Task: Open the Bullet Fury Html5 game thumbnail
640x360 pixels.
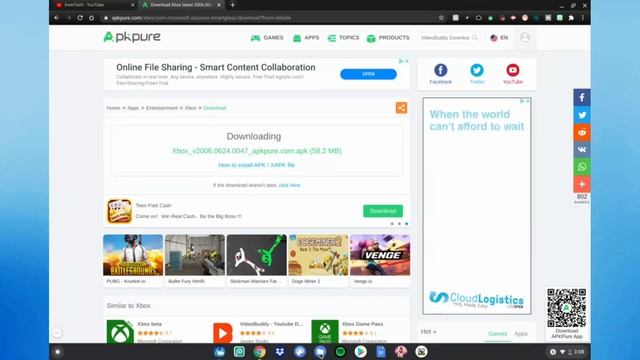Action: point(195,255)
